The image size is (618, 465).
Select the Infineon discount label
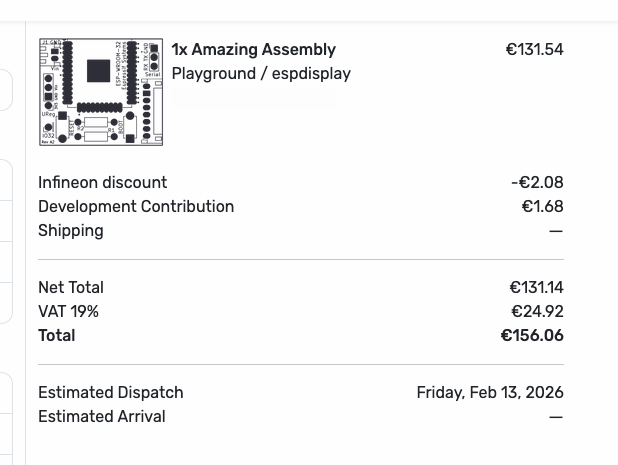pos(102,182)
